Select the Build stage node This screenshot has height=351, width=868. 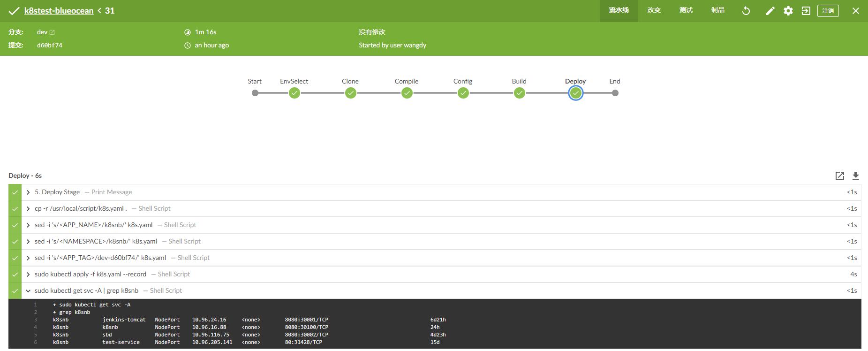pyautogui.click(x=520, y=93)
